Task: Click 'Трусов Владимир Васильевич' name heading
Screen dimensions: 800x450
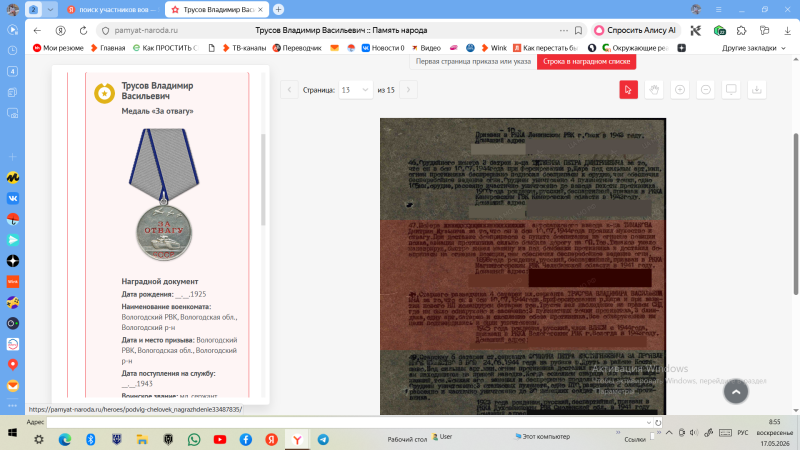Action: [x=157, y=90]
